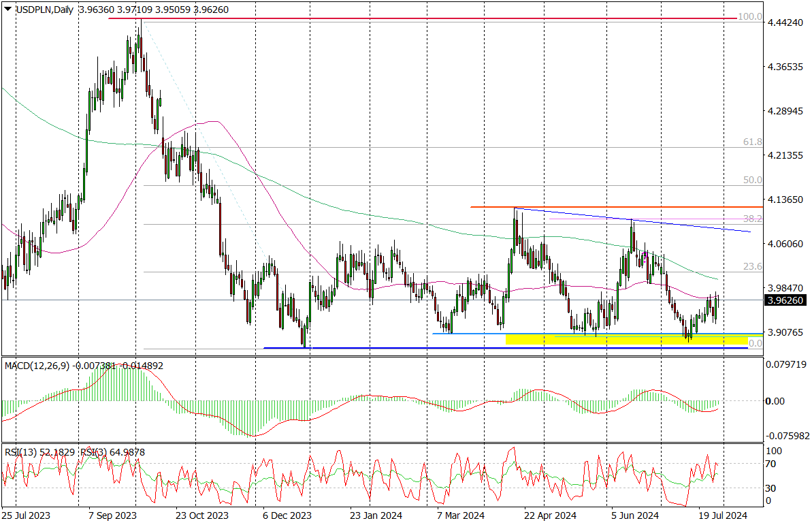Select the price scale value 4.13650
Image resolution: width=812 pixels, height=525 pixels.
785,200
